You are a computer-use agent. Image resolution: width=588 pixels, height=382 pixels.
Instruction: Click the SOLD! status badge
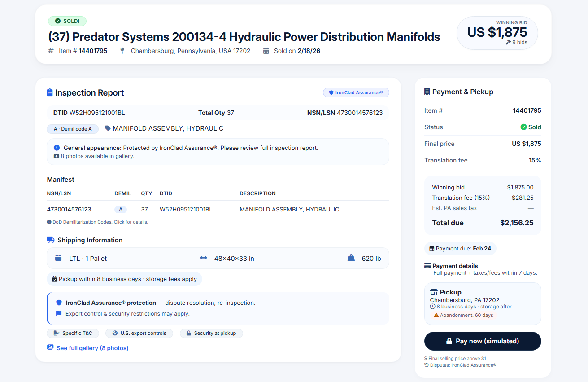point(67,21)
